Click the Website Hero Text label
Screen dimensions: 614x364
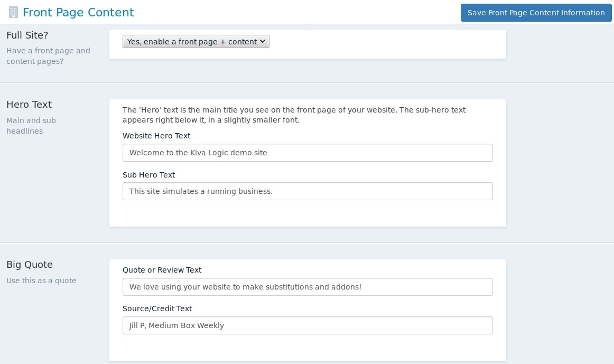pyautogui.click(x=156, y=136)
